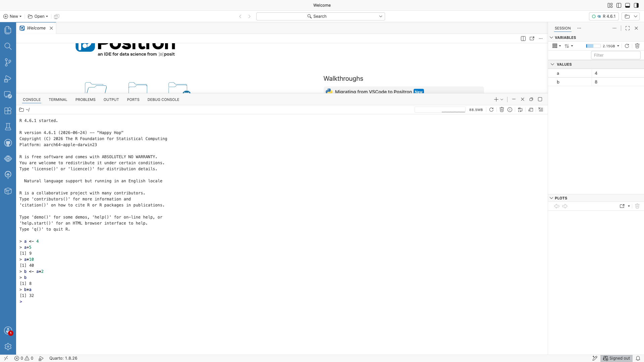Viewport: 644px width, 362px height.
Task: Open the Search view in activity bar
Action: tap(8, 46)
